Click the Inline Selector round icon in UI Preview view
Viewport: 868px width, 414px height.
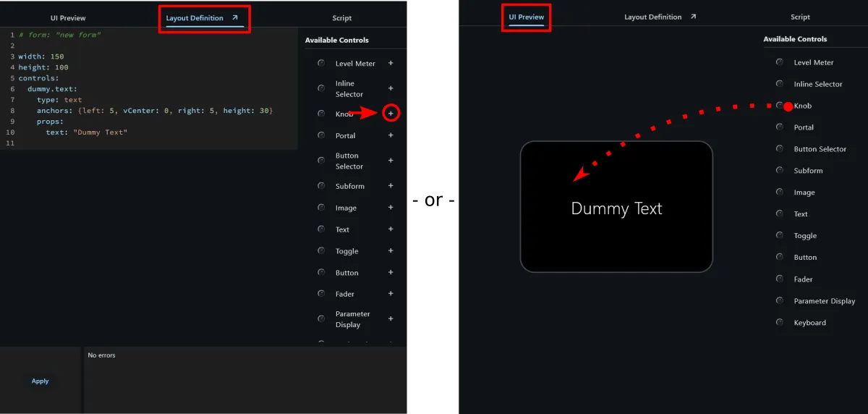click(x=780, y=84)
